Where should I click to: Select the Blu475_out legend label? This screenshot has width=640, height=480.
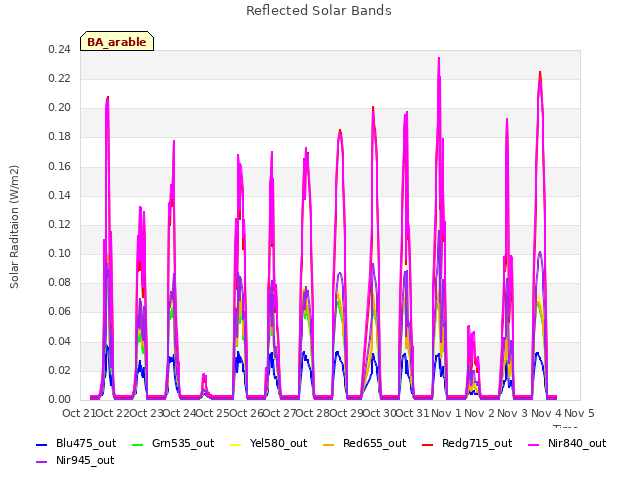pos(86,444)
